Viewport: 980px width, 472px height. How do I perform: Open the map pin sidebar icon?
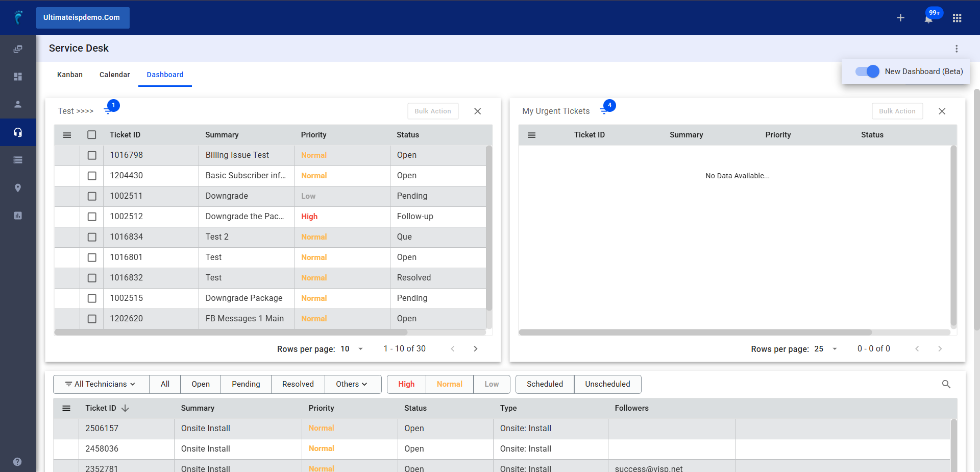coord(18,188)
